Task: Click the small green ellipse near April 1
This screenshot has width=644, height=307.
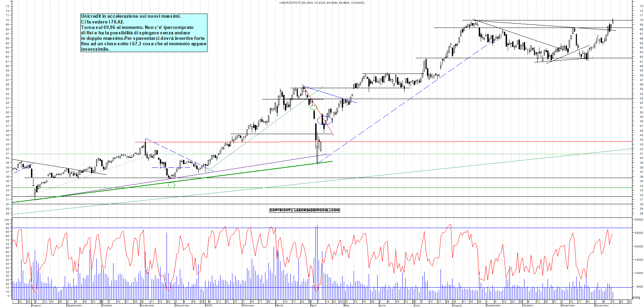Action: [x=313, y=108]
